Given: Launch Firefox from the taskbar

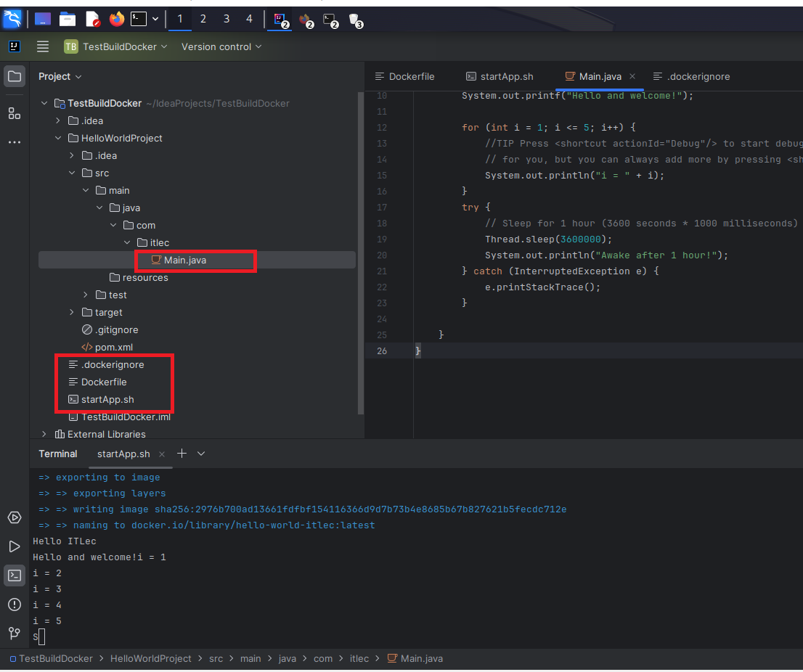Looking at the screenshot, I should click(x=117, y=20).
